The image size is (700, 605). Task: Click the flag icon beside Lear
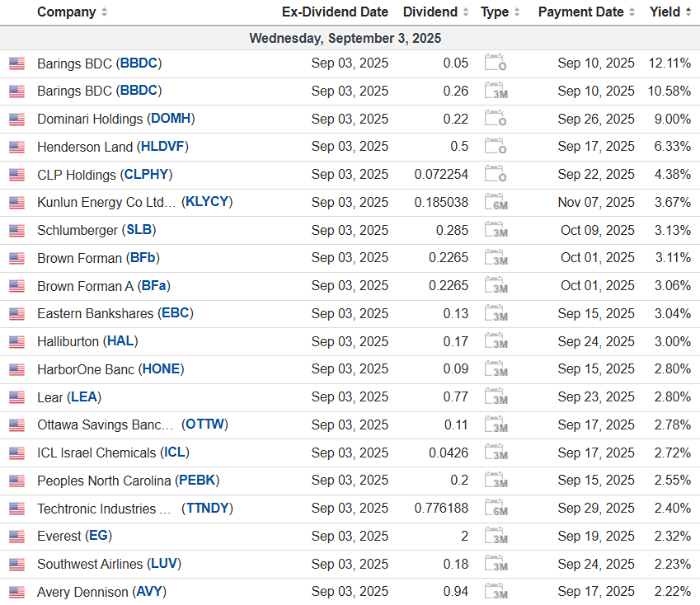(16, 397)
